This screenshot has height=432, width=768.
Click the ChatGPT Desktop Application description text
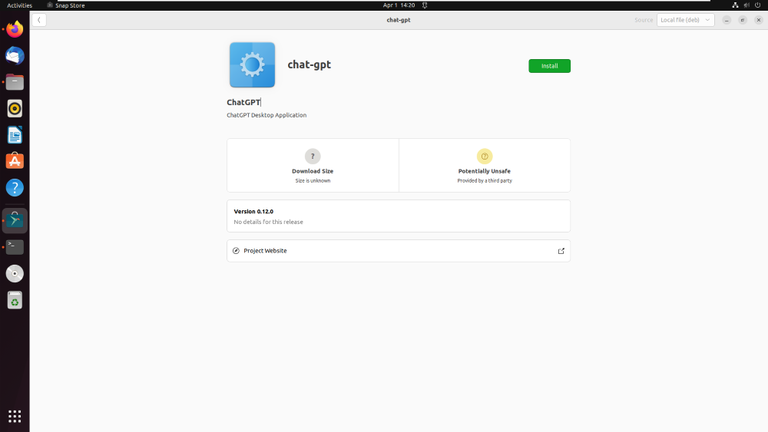click(266, 115)
